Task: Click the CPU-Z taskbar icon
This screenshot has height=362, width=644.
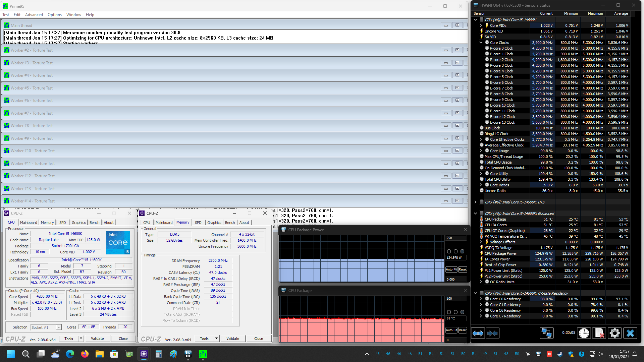Action: coord(144,354)
